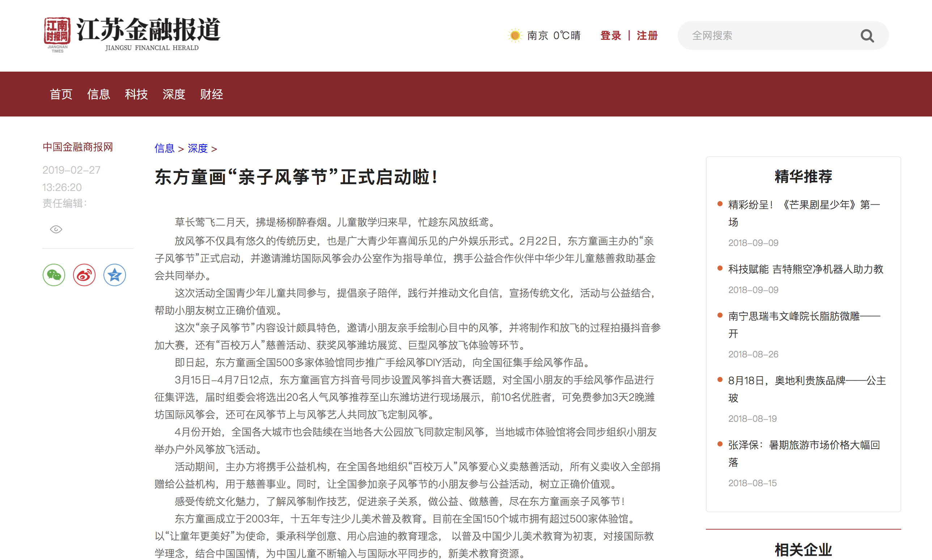Share to QQ Zone star icon

[x=114, y=275]
